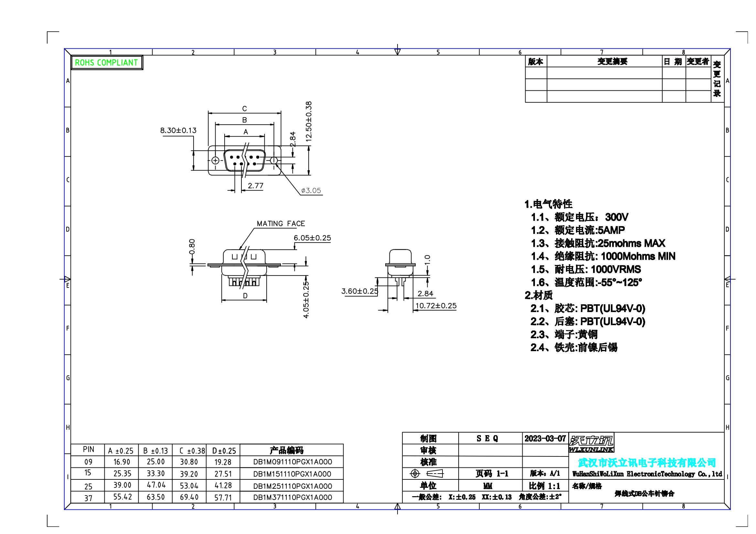Click the A ±0.25 column header
The height and width of the screenshot is (534, 756).
click(121, 451)
